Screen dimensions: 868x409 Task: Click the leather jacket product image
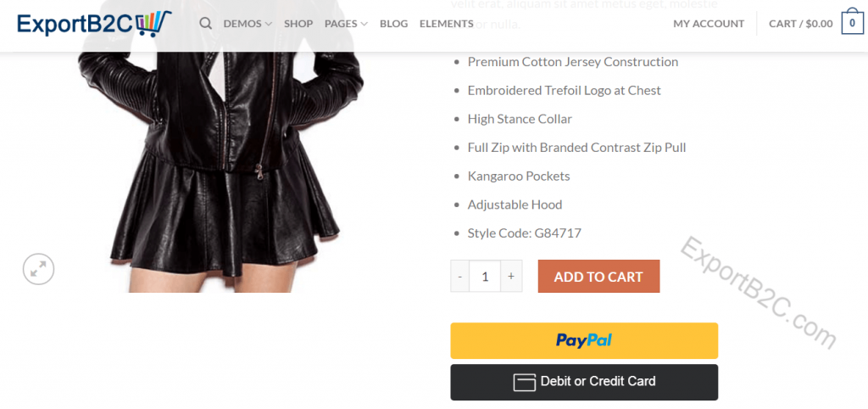point(221,146)
